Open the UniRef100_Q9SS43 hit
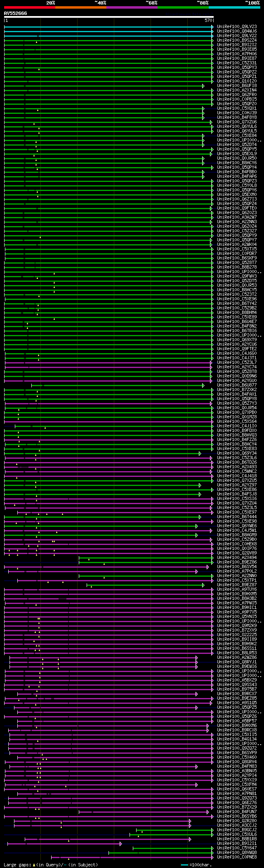Image resolution: width=264 pixels, height=868 pixels. [237, 684]
